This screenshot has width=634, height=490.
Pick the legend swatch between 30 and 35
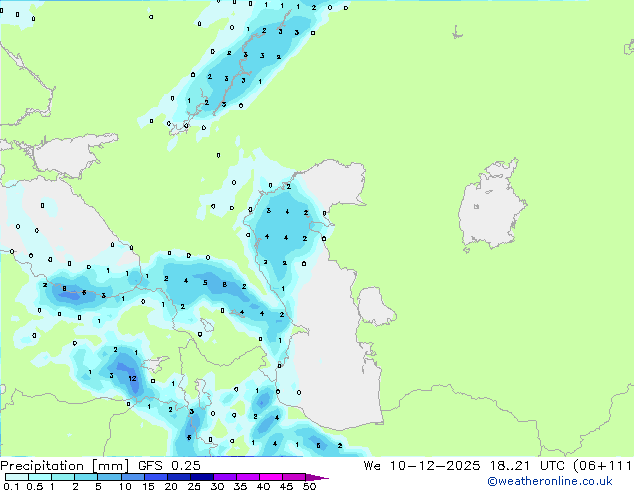tap(225, 477)
